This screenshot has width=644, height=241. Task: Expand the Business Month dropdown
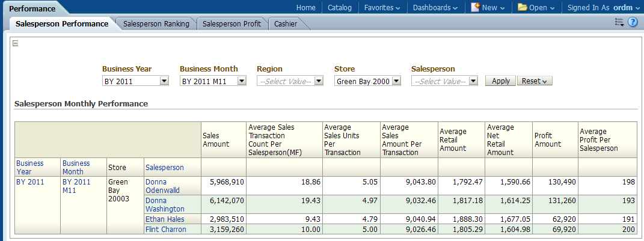coord(241,81)
